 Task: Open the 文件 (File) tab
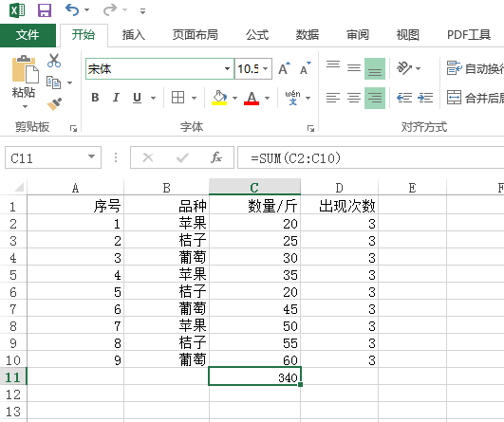click(28, 35)
